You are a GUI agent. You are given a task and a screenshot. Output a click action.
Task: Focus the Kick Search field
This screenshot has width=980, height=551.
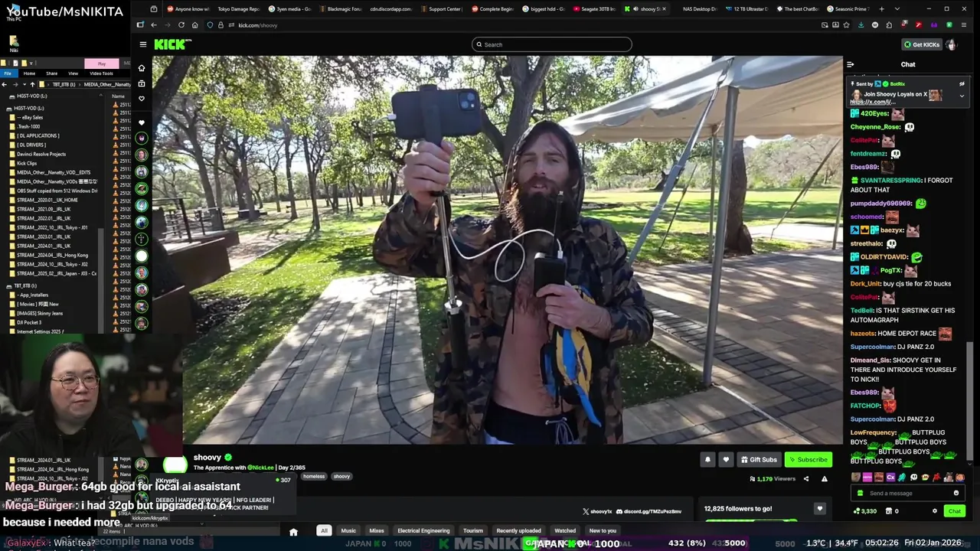pyautogui.click(x=552, y=44)
